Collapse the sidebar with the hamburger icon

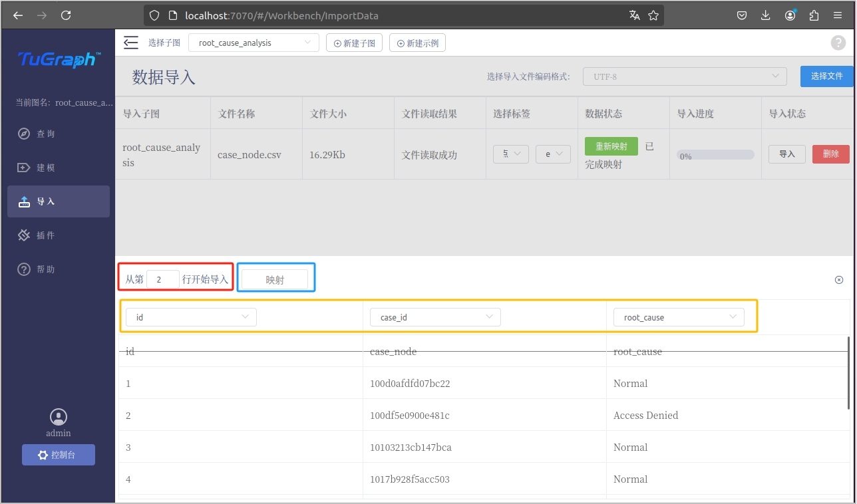[x=131, y=43]
